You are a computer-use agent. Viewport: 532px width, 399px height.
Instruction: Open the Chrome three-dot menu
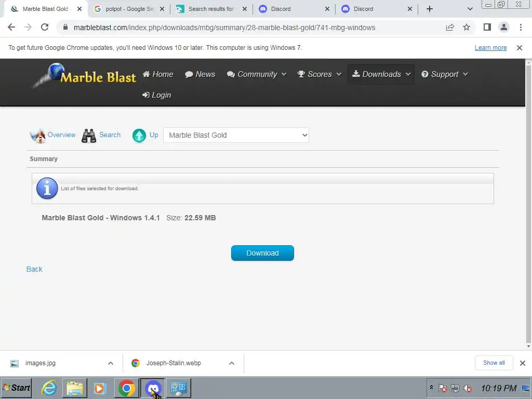click(521, 27)
